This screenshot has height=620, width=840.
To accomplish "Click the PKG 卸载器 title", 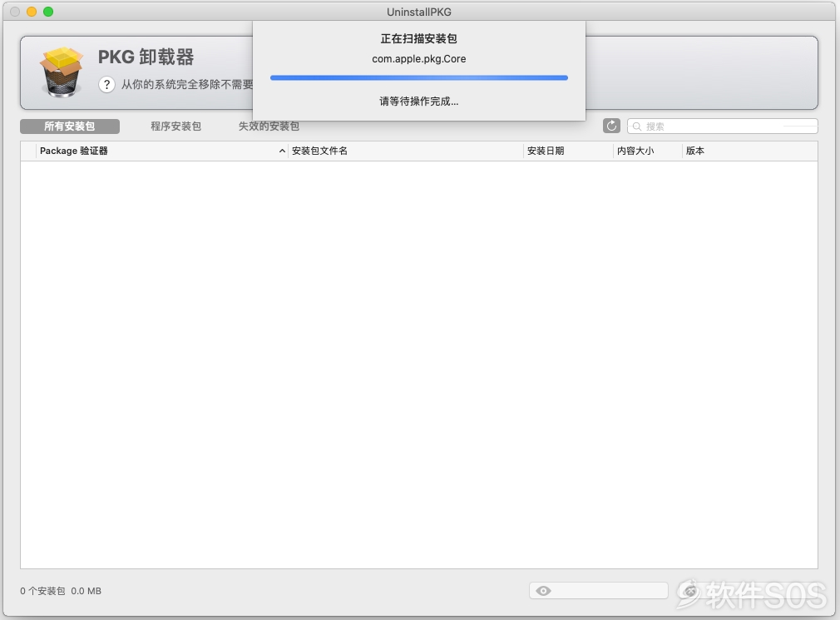I will point(146,57).
